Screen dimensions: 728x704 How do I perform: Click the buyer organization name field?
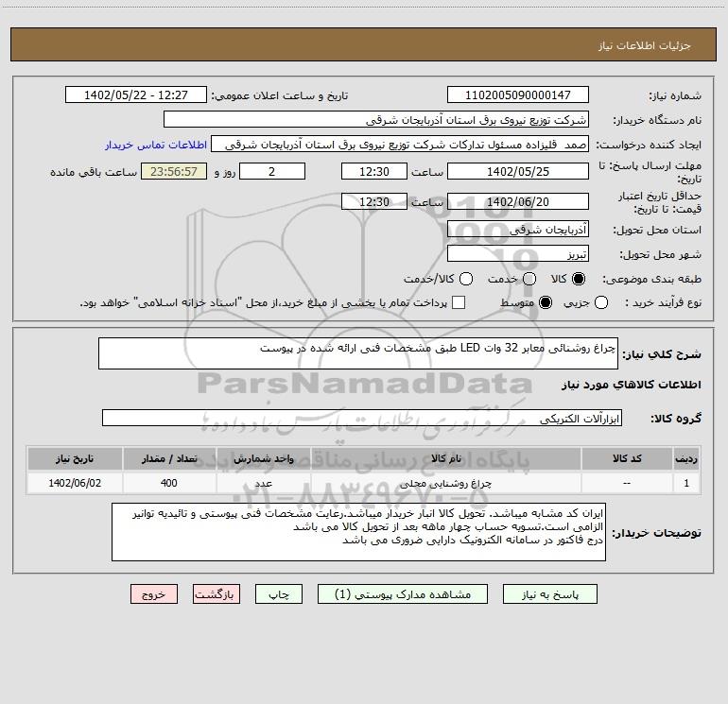point(376,119)
